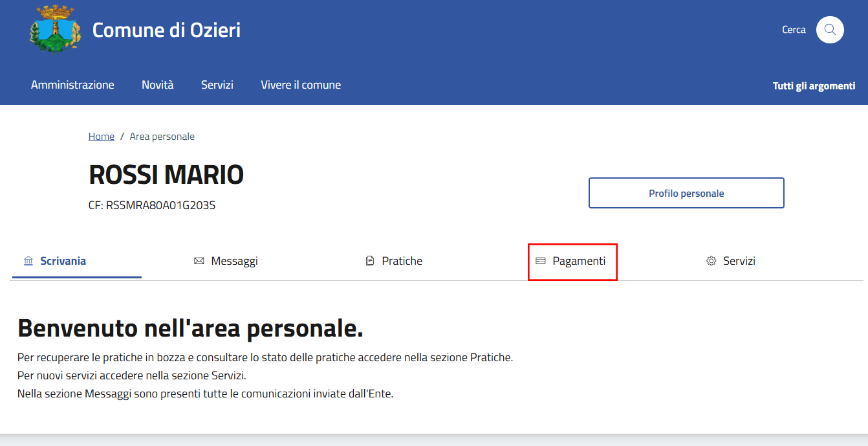Click the Cerca label
The height and width of the screenshot is (446, 868).
point(794,30)
